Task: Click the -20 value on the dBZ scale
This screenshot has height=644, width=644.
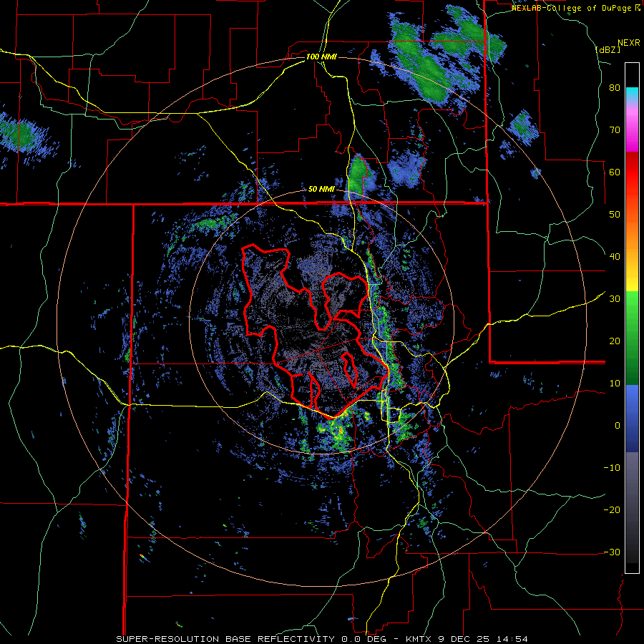Action: 612,510
